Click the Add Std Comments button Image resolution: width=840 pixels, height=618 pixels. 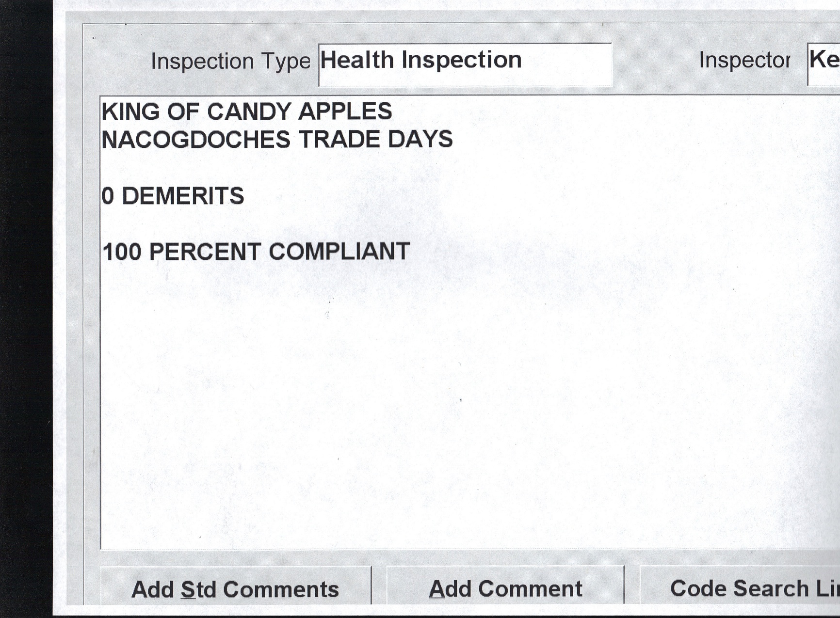coord(235,589)
